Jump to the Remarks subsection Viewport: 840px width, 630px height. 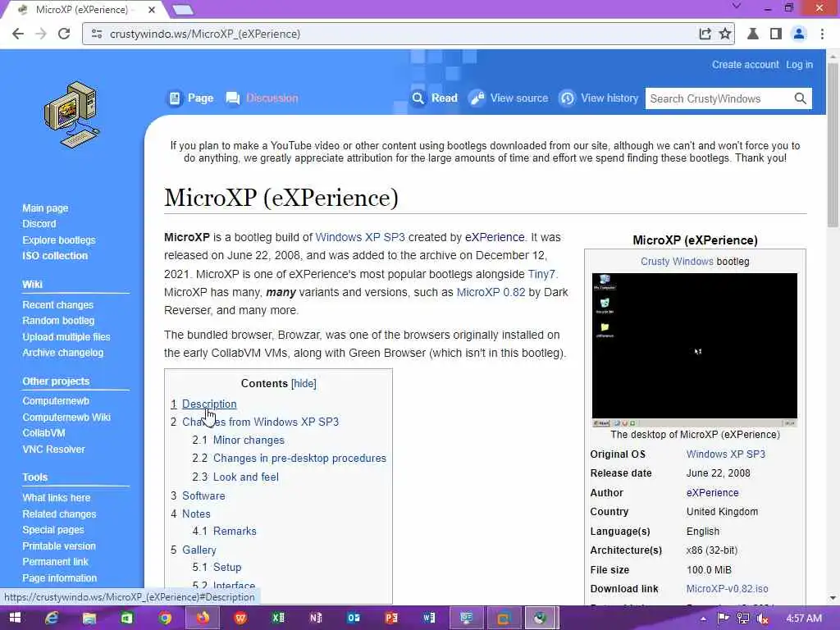[235, 532]
